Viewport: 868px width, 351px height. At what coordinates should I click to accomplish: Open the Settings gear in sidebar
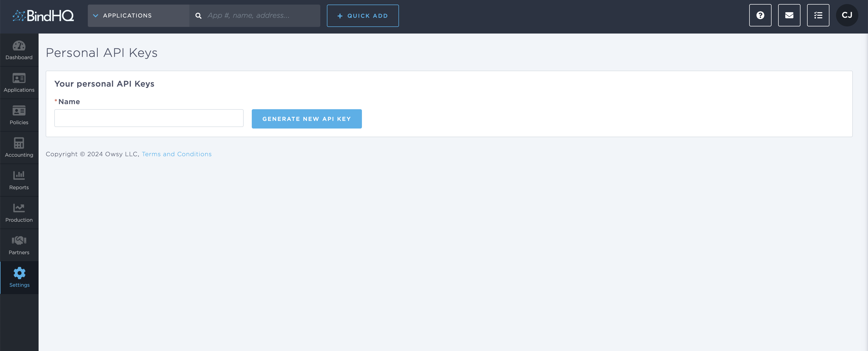(19, 278)
